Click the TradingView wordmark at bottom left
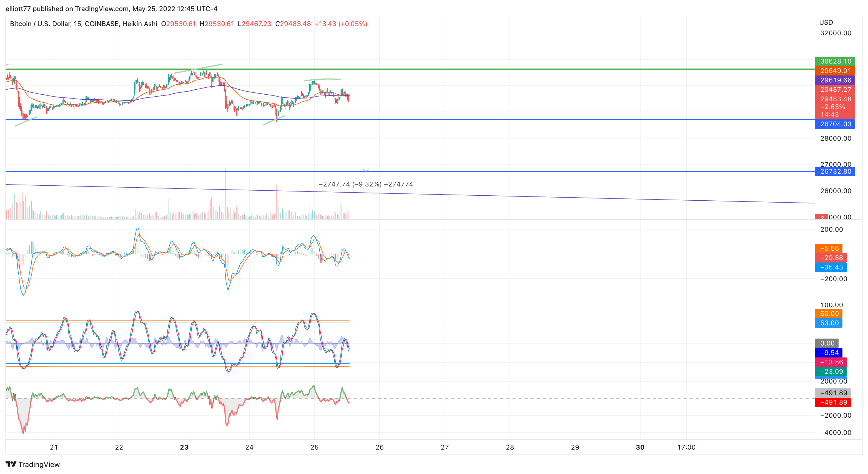 (39, 465)
